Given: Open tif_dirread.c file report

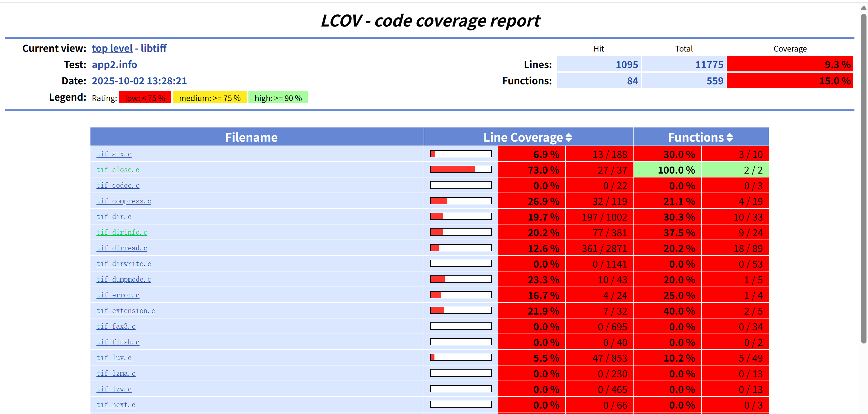Looking at the screenshot, I should [x=122, y=248].
